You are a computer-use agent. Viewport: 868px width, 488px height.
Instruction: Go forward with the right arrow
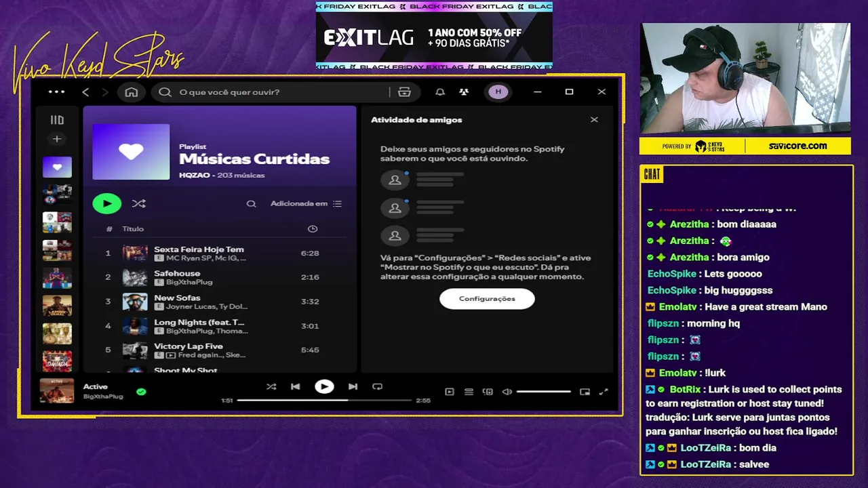(104, 92)
